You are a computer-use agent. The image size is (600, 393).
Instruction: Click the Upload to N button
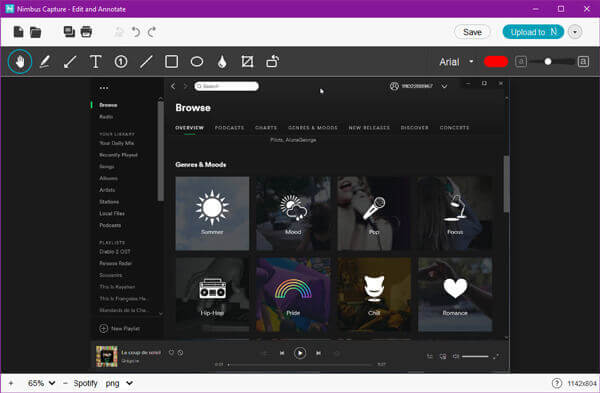point(533,32)
